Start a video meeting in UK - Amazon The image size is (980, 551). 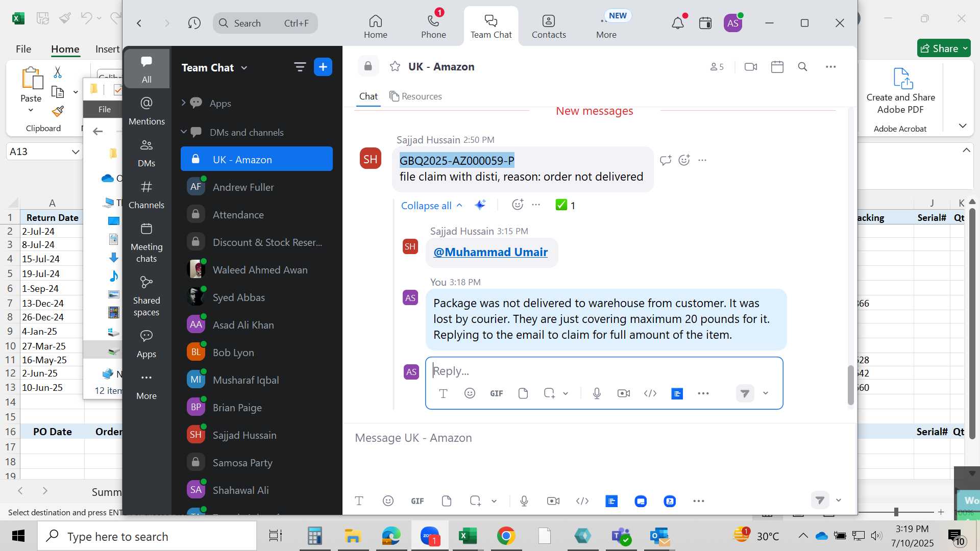click(751, 67)
